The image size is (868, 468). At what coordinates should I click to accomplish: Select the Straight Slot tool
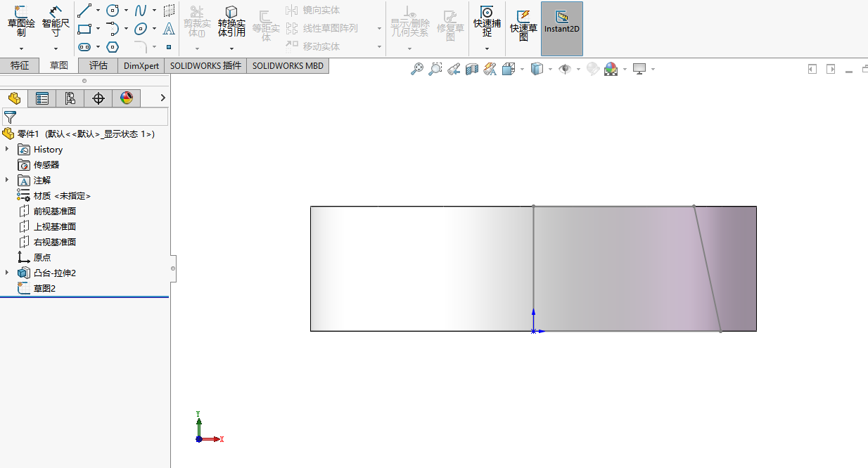point(84,47)
